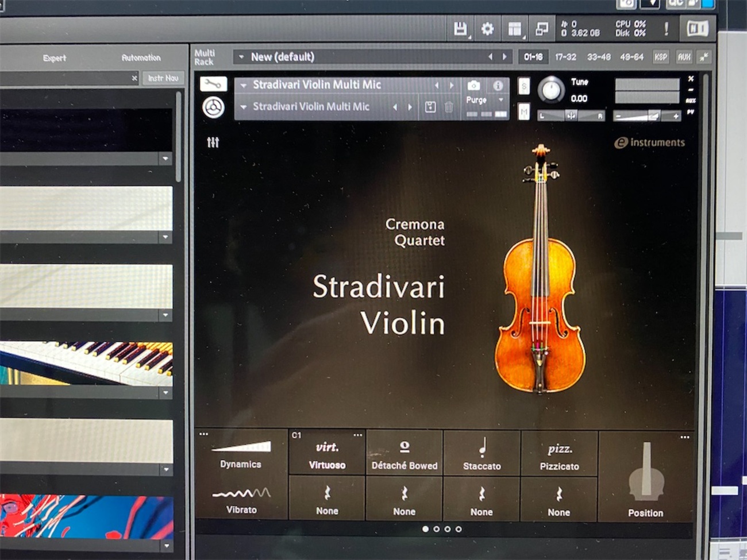747x560 pixels.
Task: Open the mixer levels icon above the violin
Action: coord(213,142)
